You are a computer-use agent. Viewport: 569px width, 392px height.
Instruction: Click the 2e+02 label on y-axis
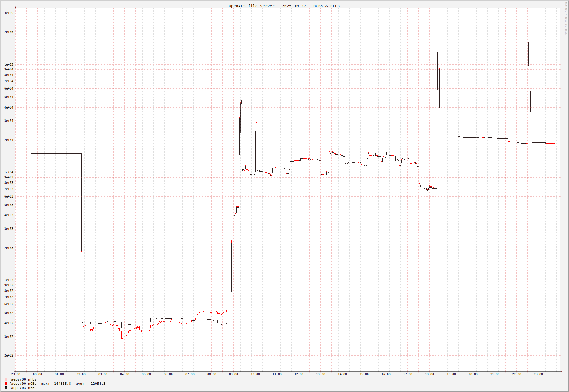click(9, 356)
